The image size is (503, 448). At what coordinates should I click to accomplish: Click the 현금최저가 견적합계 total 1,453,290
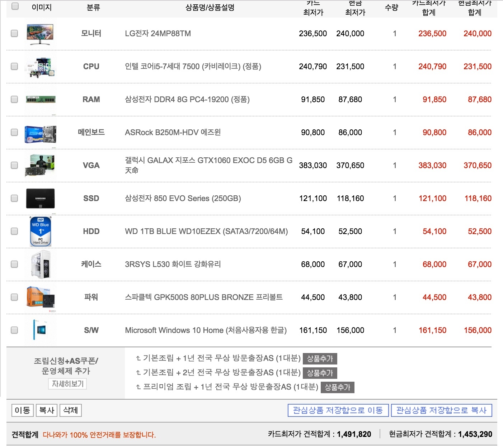pyautogui.click(x=475, y=434)
